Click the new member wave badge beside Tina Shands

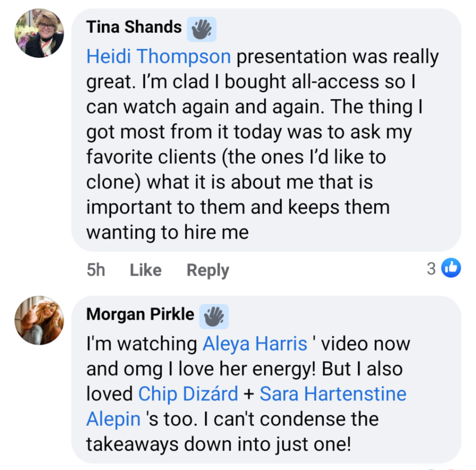tap(201, 29)
